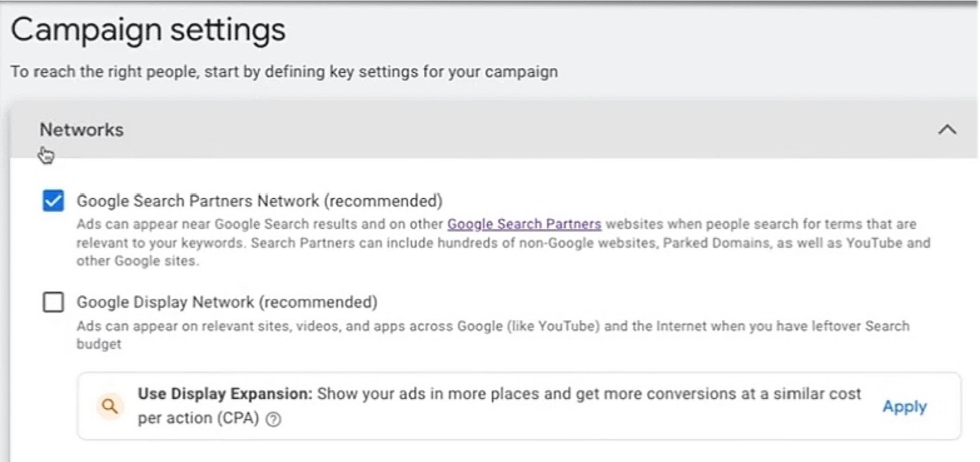This screenshot has height=462, width=980.
Task: Uncheck Google Search Partners Network checkbox
Action: 53,201
